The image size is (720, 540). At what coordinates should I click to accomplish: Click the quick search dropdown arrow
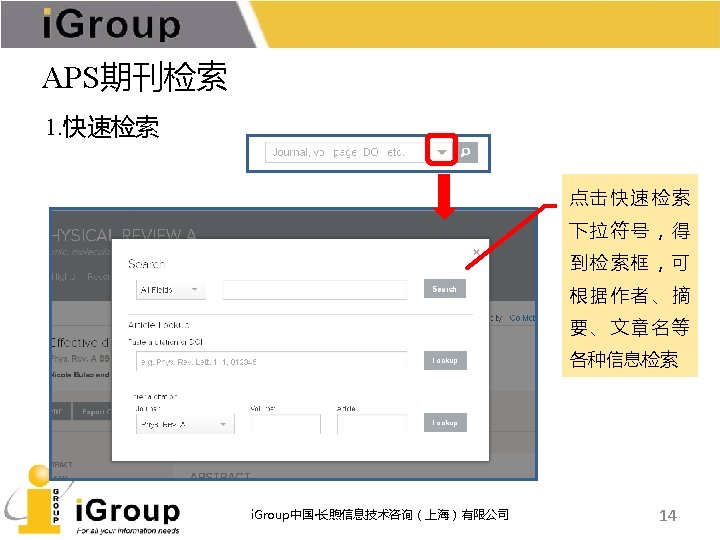point(441,152)
